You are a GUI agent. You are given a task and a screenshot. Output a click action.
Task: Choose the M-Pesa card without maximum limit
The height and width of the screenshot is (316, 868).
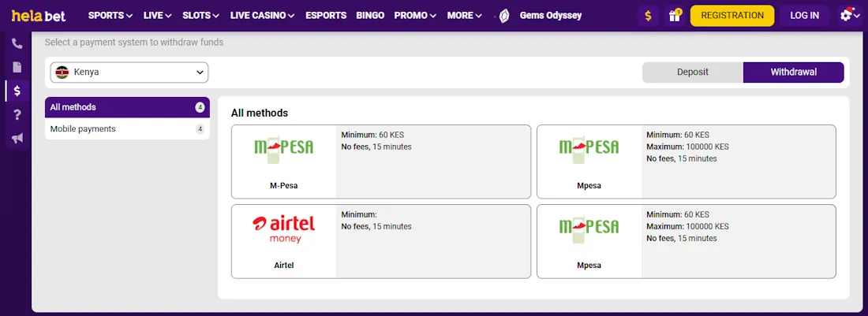(381, 162)
